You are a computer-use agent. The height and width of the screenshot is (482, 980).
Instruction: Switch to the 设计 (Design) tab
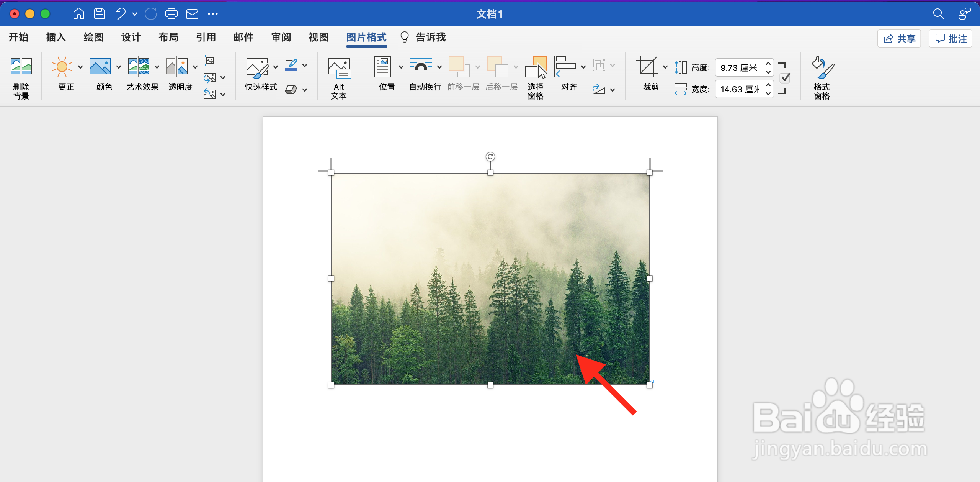[131, 37]
